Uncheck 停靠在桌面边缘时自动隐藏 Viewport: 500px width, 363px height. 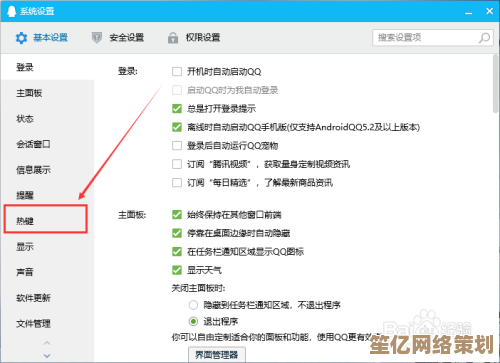[177, 233]
